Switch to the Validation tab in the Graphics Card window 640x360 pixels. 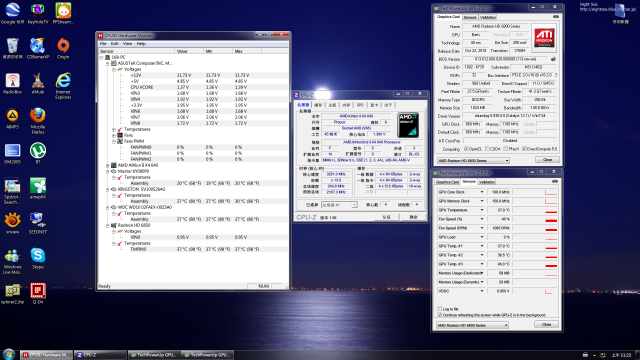[x=487, y=17]
